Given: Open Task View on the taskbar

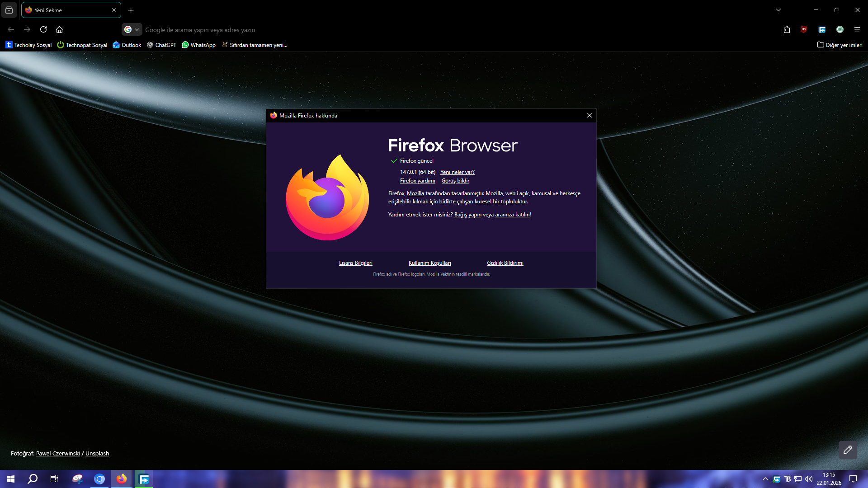Looking at the screenshot, I should 54,479.
